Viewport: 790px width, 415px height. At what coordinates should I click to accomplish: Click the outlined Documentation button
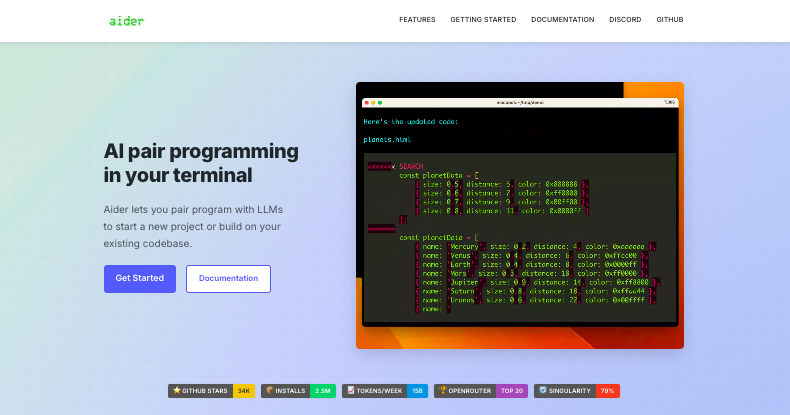click(228, 279)
